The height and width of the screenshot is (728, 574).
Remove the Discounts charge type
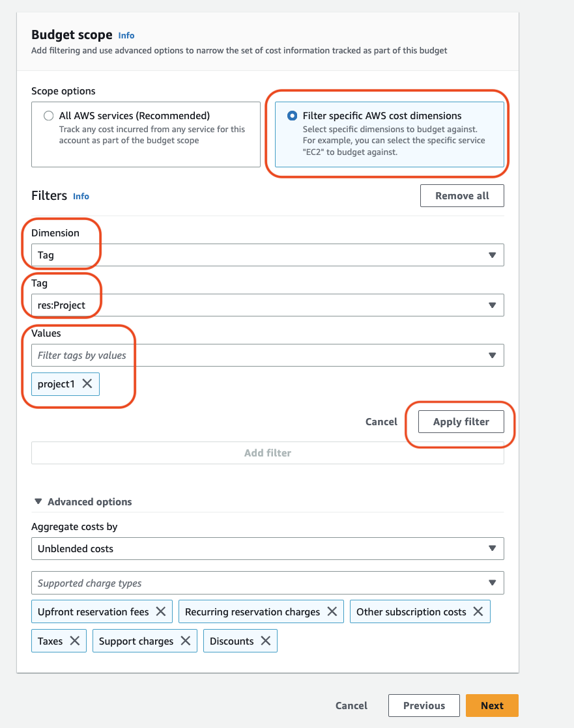tap(265, 641)
